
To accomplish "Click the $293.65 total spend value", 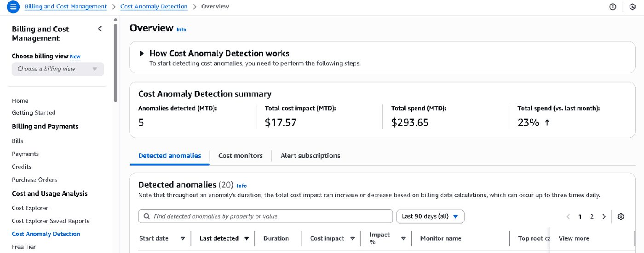I will 410,123.
